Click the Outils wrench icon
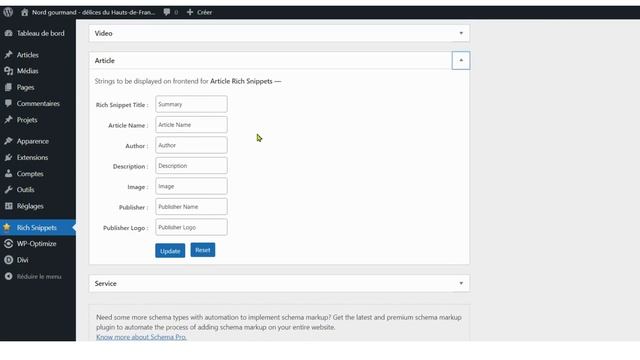The width and height of the screenshot is (640, 360). click(9, 190)
